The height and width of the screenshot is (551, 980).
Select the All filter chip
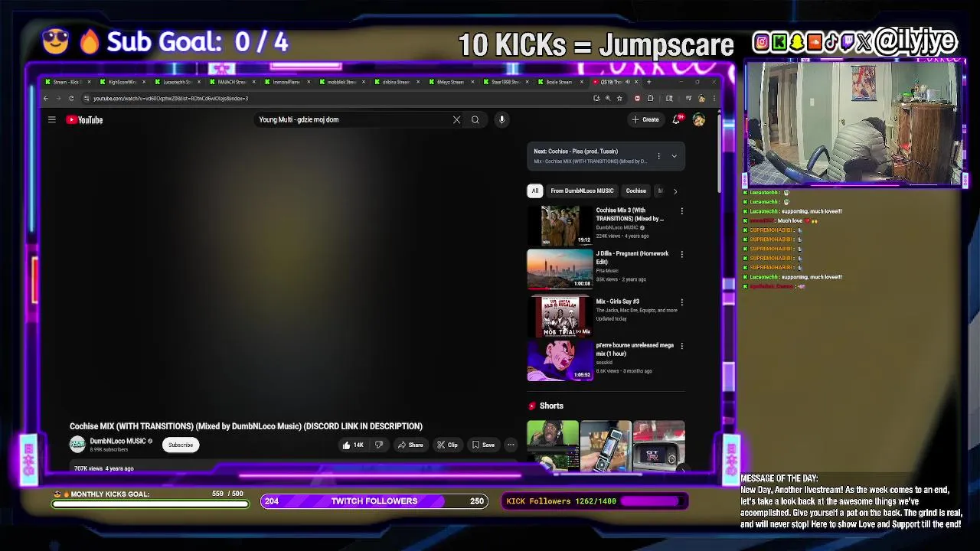(x=535, y=191)
